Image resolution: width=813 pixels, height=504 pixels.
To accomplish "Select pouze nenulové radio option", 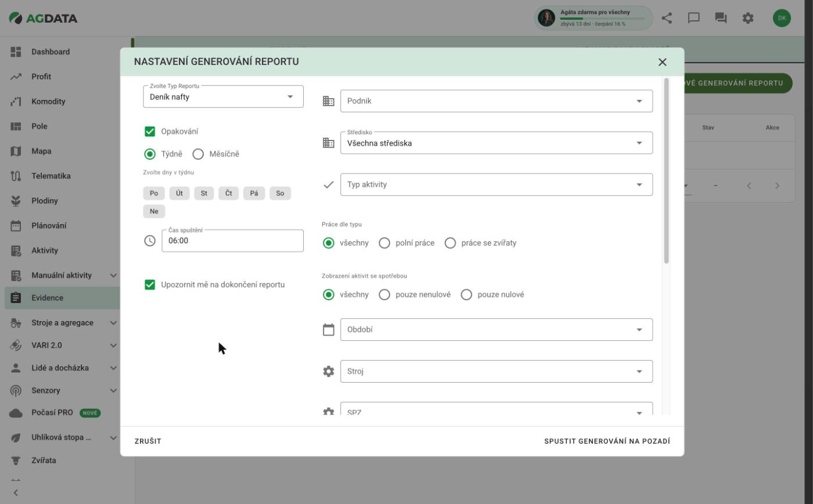I will point(384,294).
